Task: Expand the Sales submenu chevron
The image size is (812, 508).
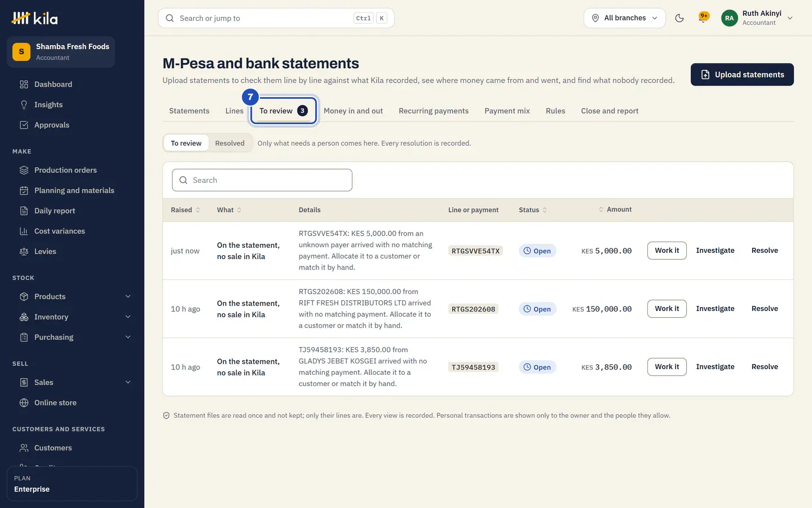Action: (128, 383)
